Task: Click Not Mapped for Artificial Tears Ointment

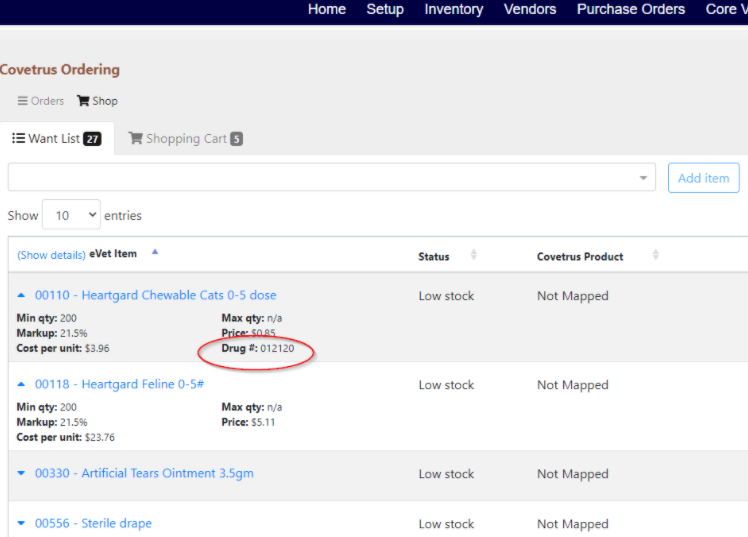Action: 573,474
